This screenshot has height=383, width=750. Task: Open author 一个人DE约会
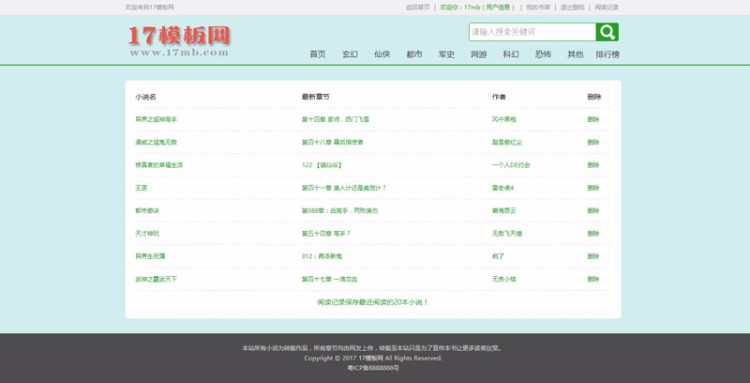[511, 165]
